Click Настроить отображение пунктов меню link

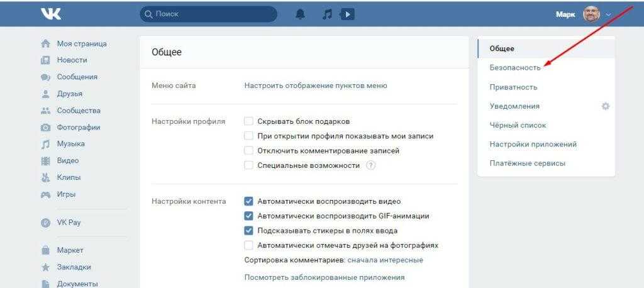[315, 86]
